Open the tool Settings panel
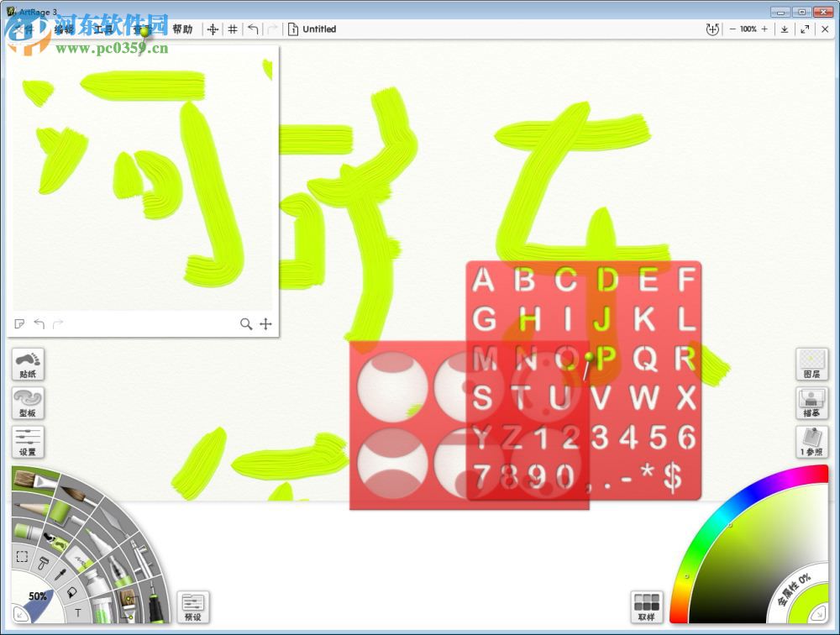The width and height of the screenshot is (840, 635). [28, 441]
